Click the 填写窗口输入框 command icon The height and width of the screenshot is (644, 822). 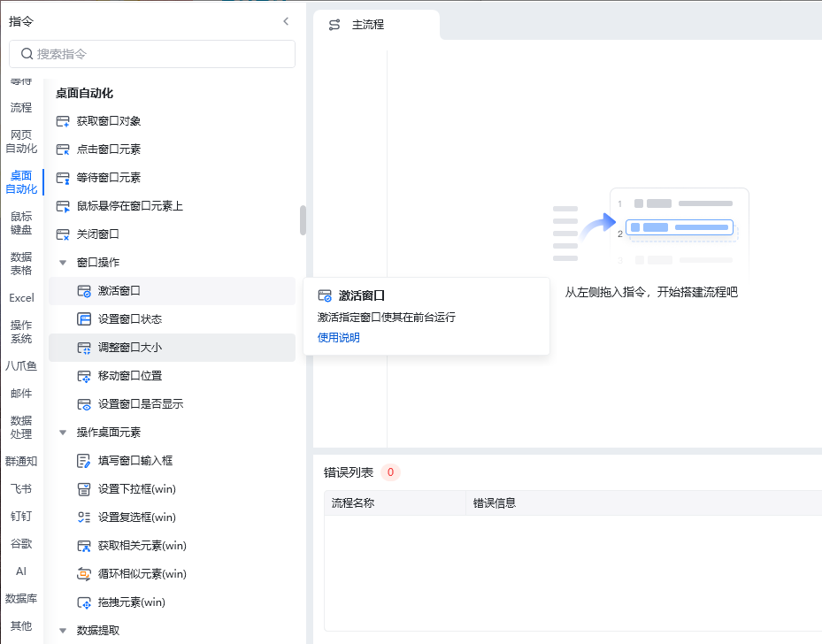84,461
